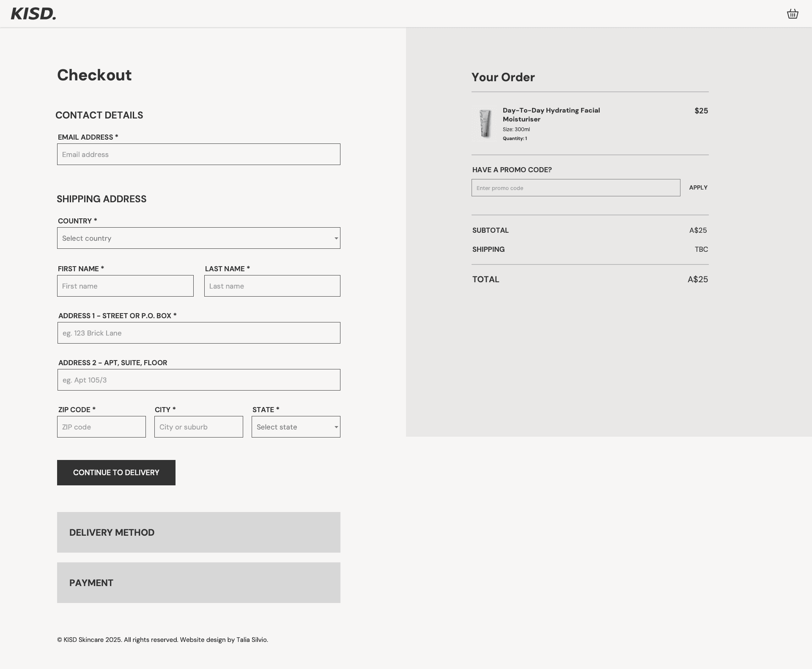Expand the Select state dropdown

(296, 427)
